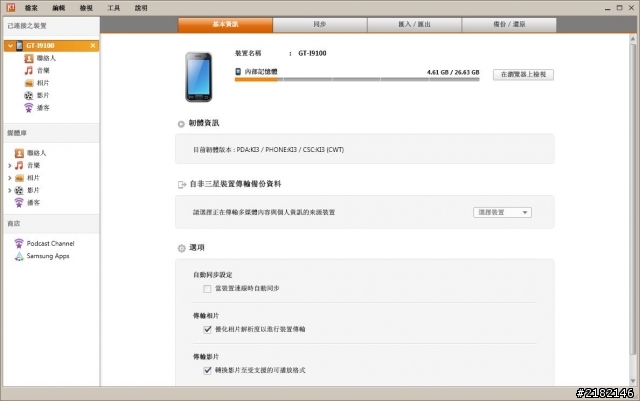Click the scrollbar down arrow
The width and height of the screenshot is (640, 401).
tap(633, 381)
